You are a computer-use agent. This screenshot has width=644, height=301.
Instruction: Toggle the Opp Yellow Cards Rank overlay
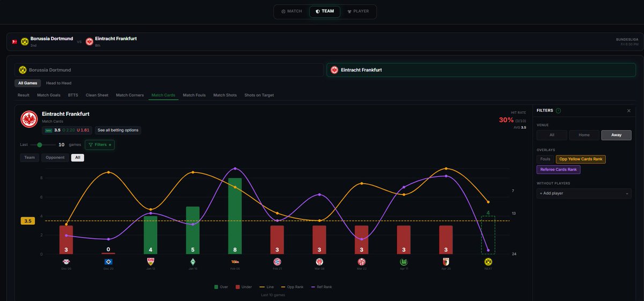pyautogui.click(x=581, y=159)
